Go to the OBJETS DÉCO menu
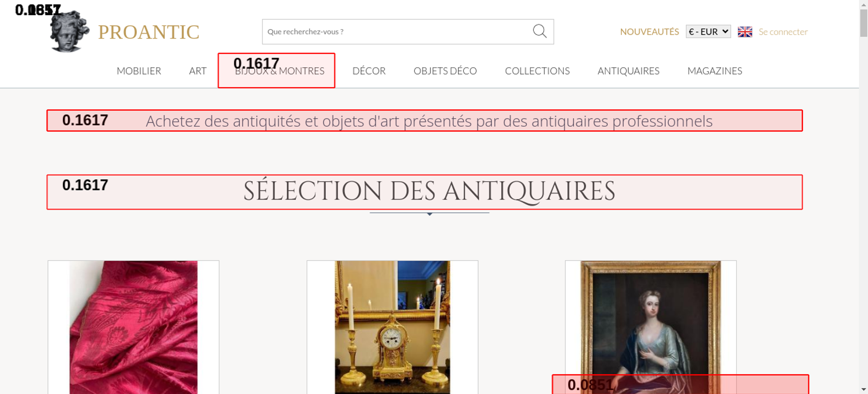Screen dimensions: 868x394 click(445, 71)
